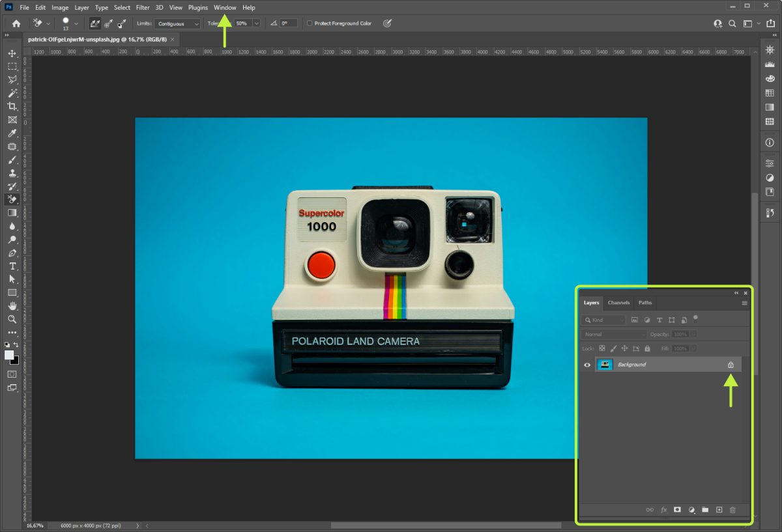Create a new layer
The height and width of the screenshot is (532, 782).
point(719,510)
